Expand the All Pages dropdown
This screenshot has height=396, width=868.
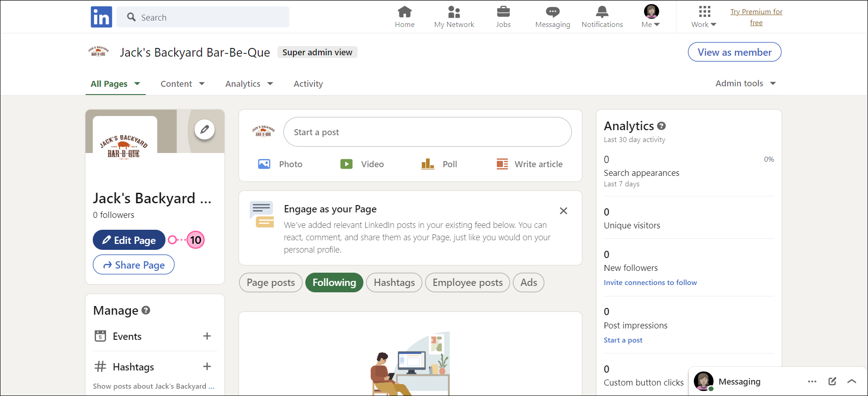115,84
